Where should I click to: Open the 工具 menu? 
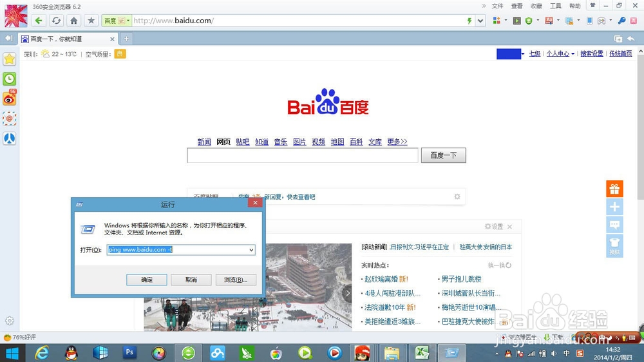click(x=555, y=6)
